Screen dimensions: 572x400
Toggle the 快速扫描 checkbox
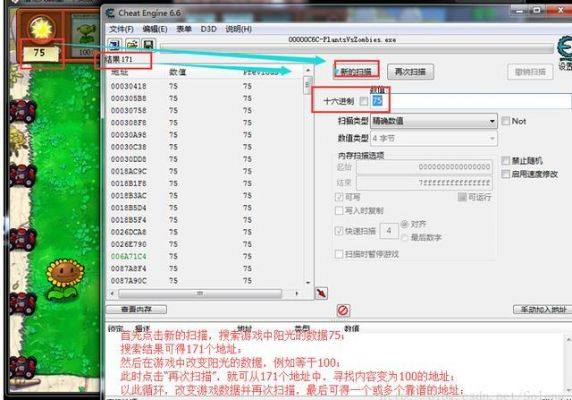point(339,231)
